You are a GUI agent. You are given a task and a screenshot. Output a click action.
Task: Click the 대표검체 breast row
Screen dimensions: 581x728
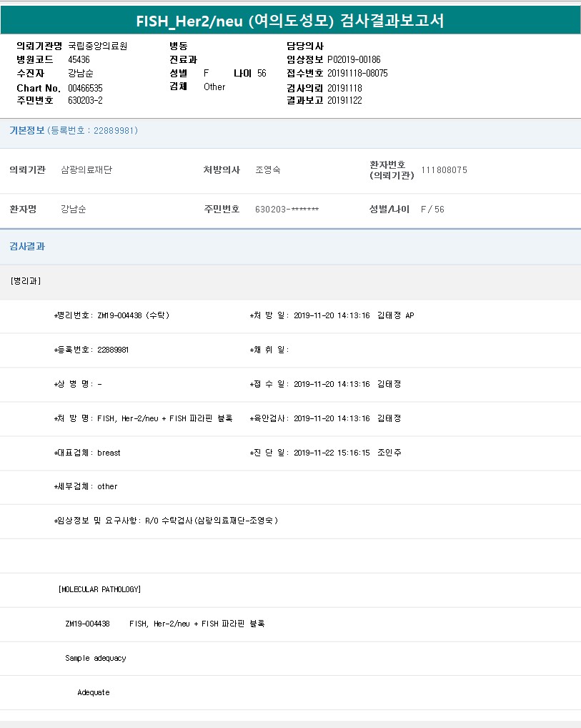pyautogui.click(x=87, y=453)
